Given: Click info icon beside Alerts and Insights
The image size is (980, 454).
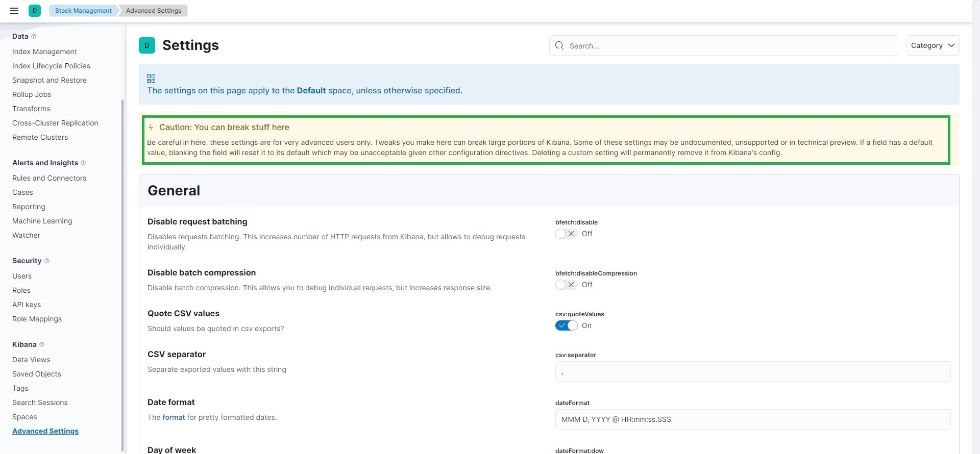Looking at the screenshot, I should [x=83, y=163].
